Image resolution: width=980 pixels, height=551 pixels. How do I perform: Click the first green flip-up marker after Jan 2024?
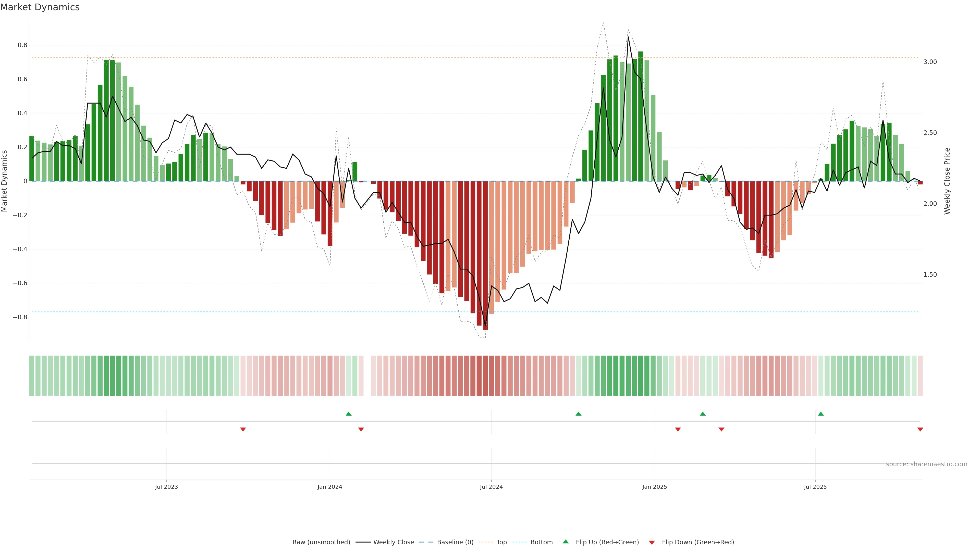pos(348,414)
